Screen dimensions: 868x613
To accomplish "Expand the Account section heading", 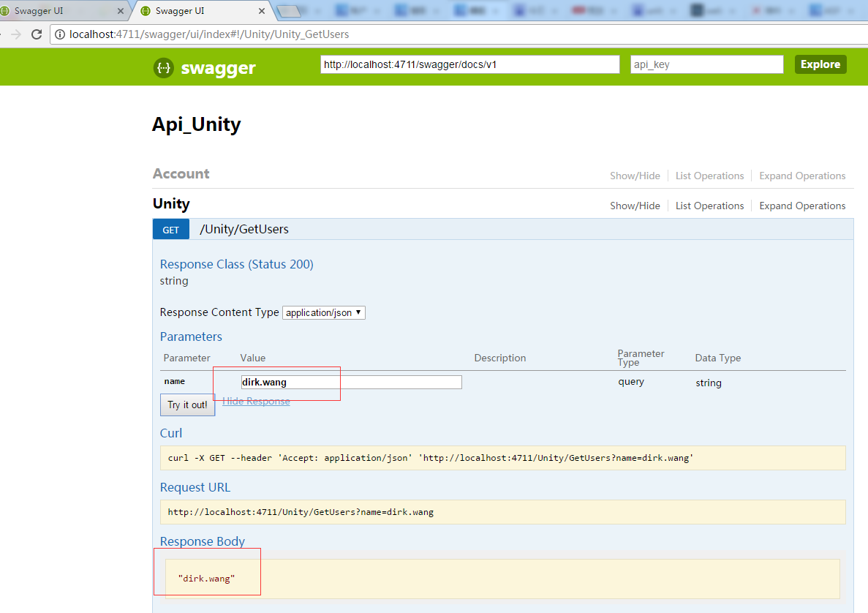I will tap(181, 174).
